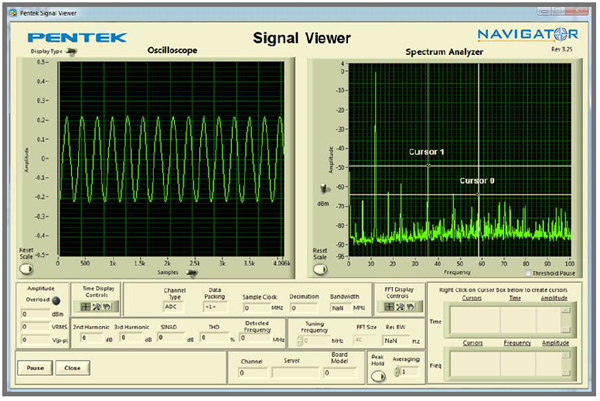Click 'Frequency' column header in Freq cursor table

coord(517,343)
